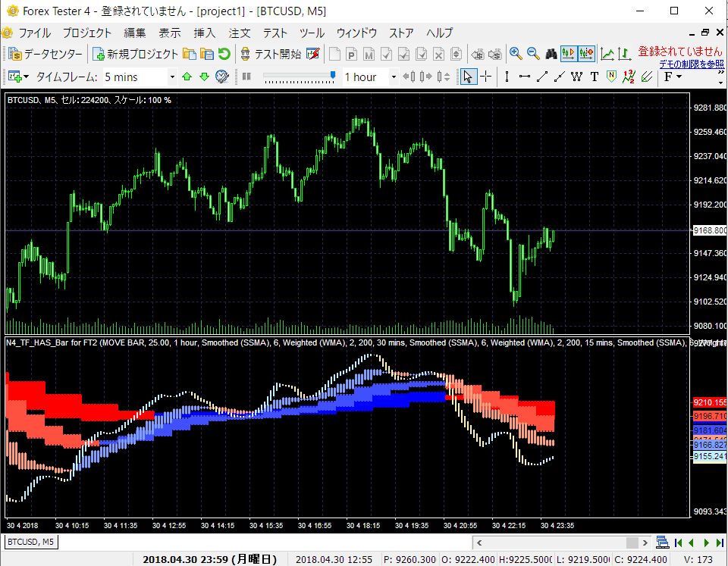This screenshot has width=728, height=566.
Task: Open the 5 mins timeframe dropdown
Action: coord(171,77)
